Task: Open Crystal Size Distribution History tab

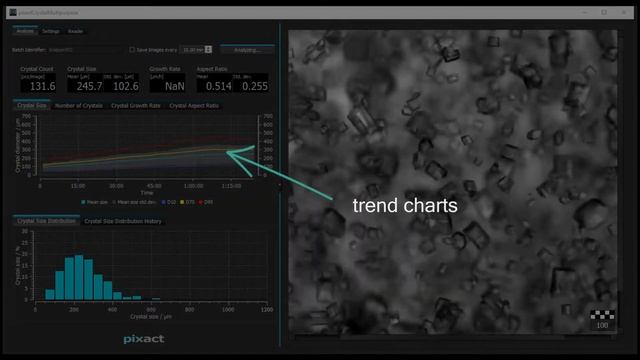Action: [x=123, y=221]
